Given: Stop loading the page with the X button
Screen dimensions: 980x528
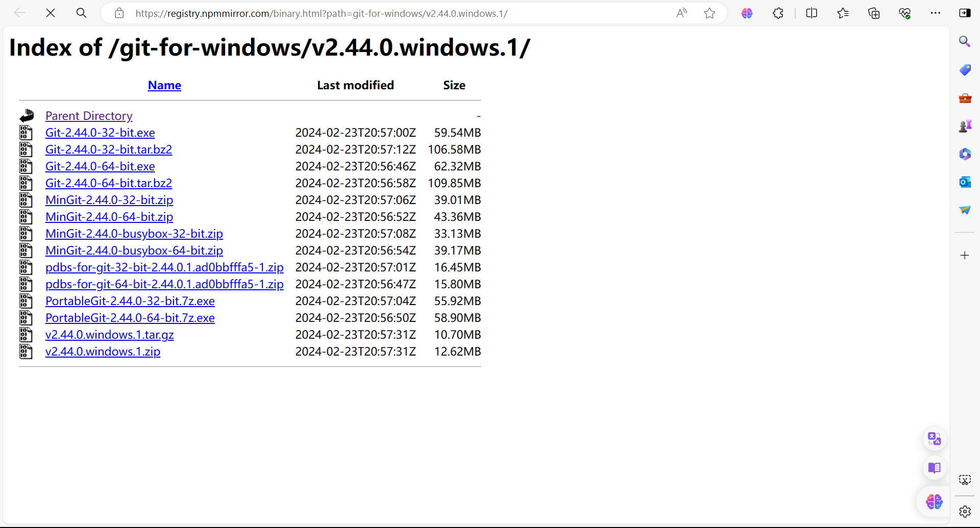Looking at the screenshot, I should point(51,13).
